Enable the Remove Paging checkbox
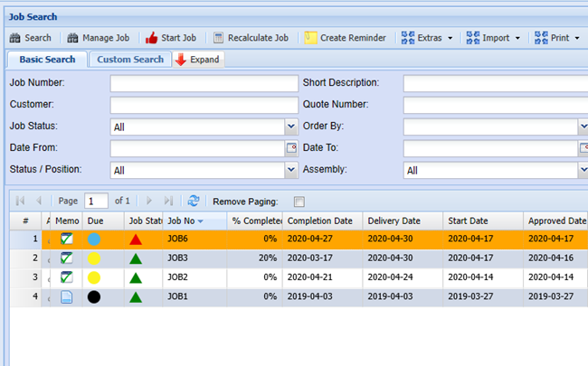The height and width of the screenshot is (366, 588). 299,202
